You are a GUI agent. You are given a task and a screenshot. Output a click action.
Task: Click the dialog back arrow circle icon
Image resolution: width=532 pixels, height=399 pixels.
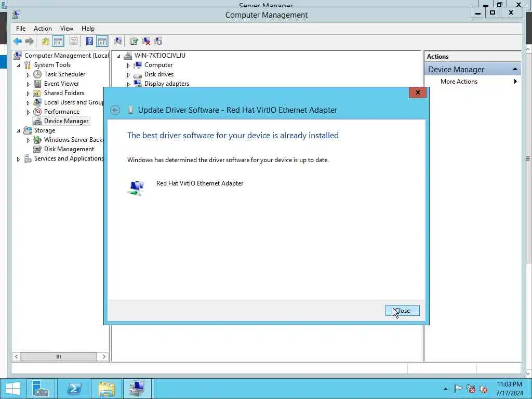pyautogui.click(x=115, y=110)
